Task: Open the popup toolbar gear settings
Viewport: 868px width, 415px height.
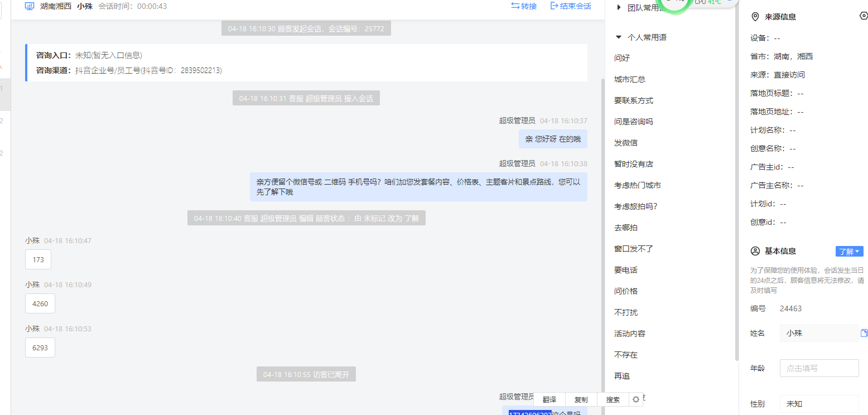Action: 636,399
